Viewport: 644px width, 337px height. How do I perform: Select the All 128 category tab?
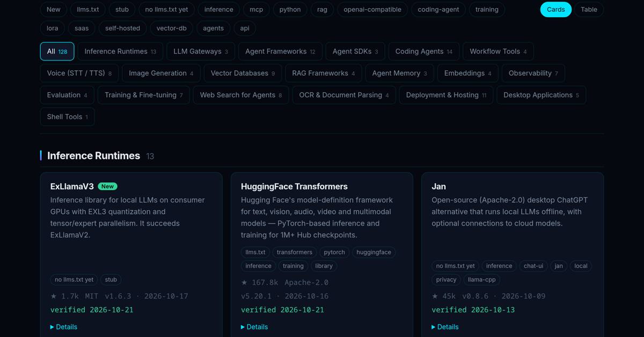pos(57,52)
